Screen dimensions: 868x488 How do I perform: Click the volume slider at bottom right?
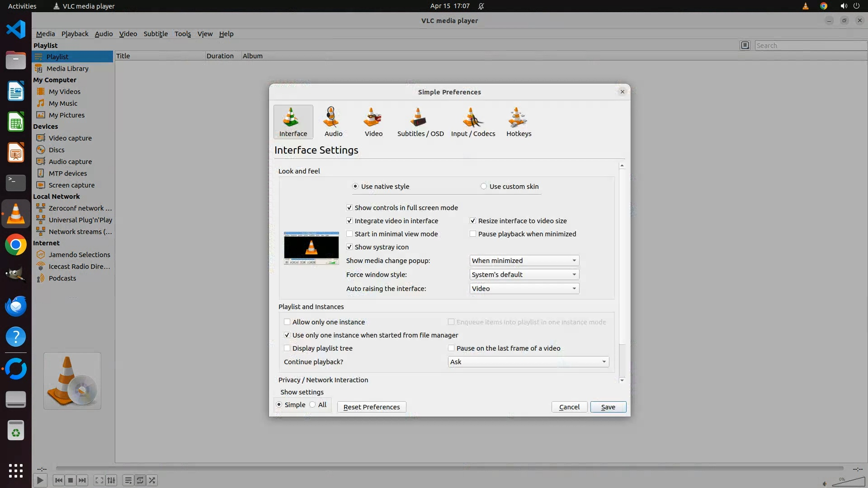point(848,482)
